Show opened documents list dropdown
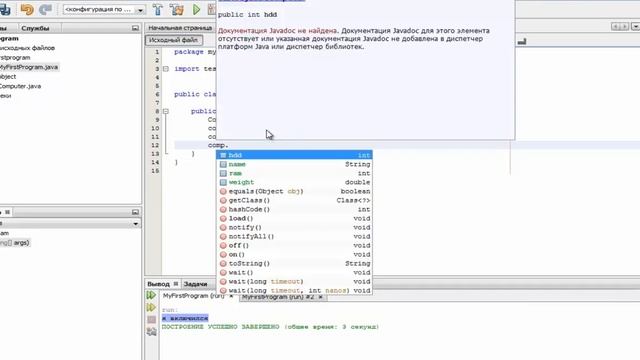The width and height of the screenshot is (640, 360). tap(635, 27)
